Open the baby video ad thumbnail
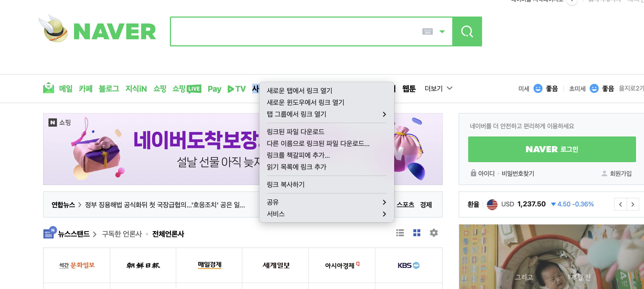644x289 pixels. [551, 256]
